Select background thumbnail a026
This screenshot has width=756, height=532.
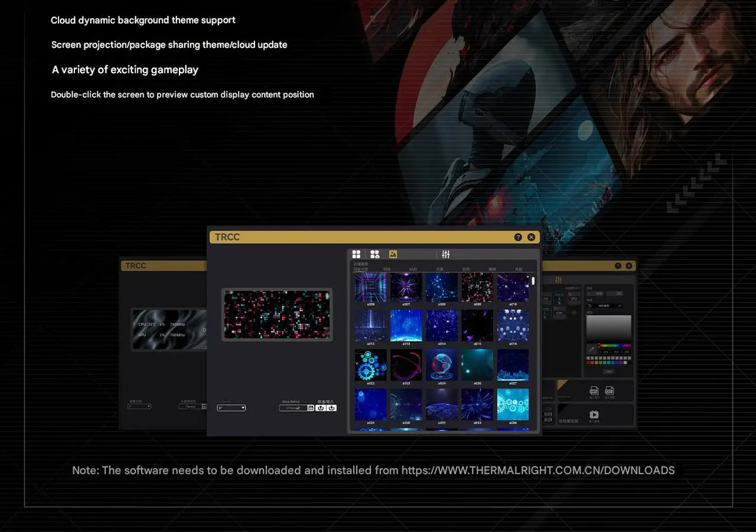[x=478, y=365]
